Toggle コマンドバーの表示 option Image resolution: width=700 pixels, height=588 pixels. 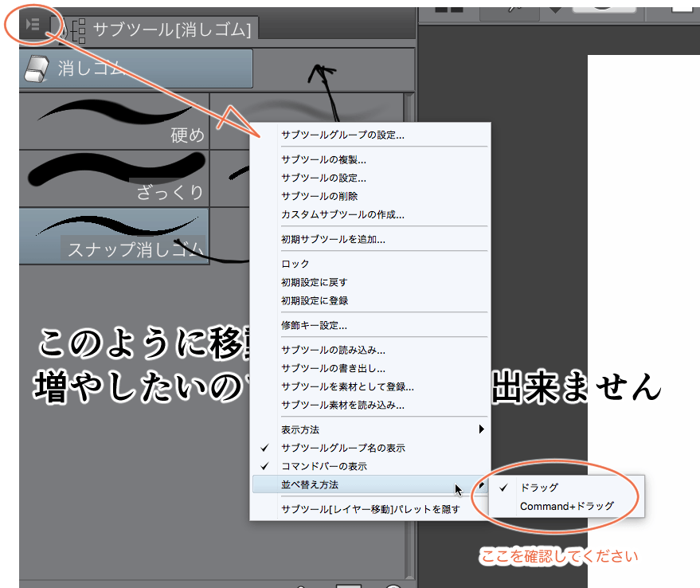click(x=323, y=466)
